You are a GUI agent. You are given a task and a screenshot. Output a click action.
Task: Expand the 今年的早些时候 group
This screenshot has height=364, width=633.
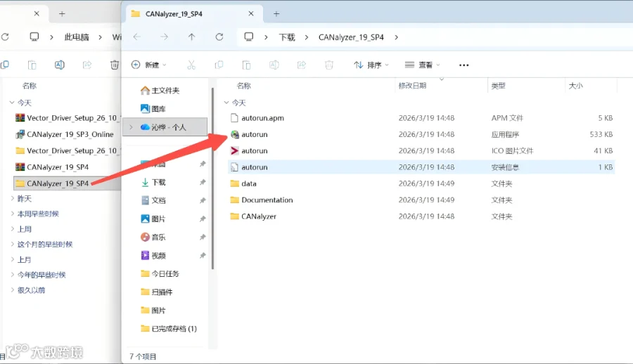point(12,275)
